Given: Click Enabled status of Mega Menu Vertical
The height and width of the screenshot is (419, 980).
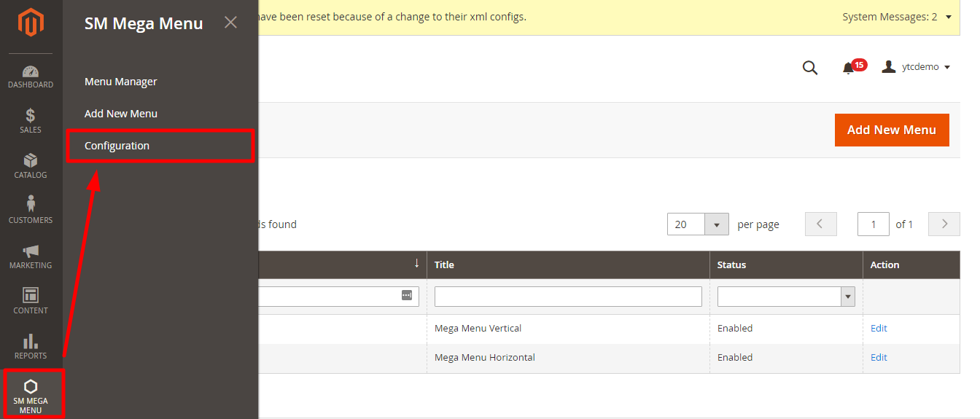Looking at the screenshot, I should [x=735, y=329].
